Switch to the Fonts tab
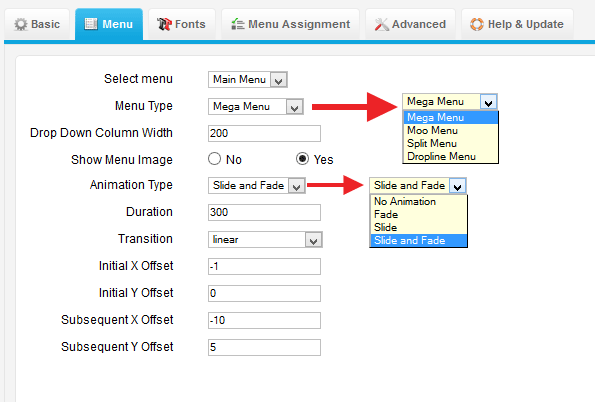The image size is (595, 402). [x=182, y=24]
